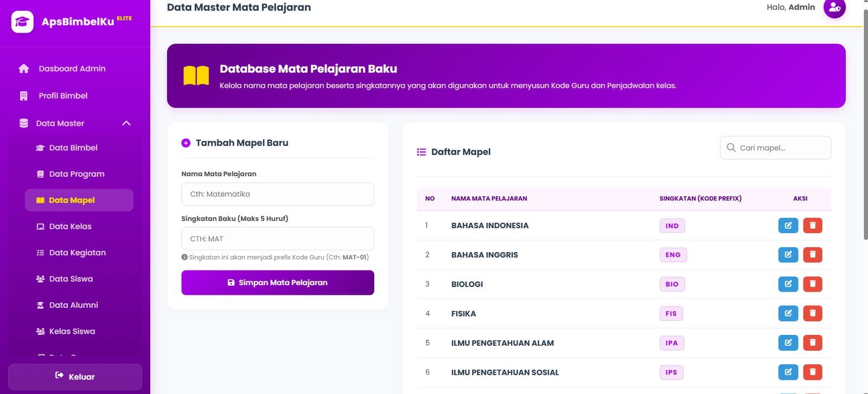Delete the FISIKA row
The width and height of the screenshot is (868, 394).
tap(813, 313)
